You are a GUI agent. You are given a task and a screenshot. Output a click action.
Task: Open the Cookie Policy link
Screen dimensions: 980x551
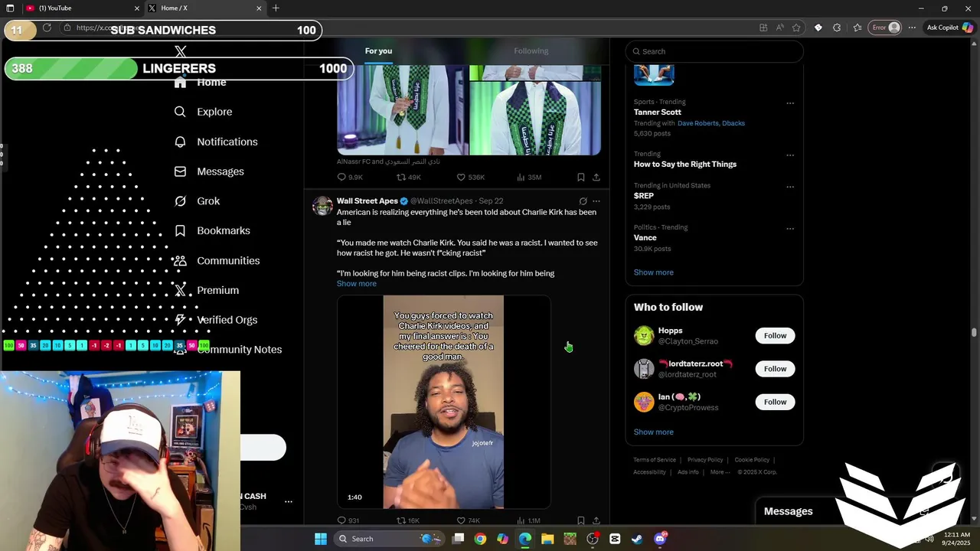pos(752,460)
